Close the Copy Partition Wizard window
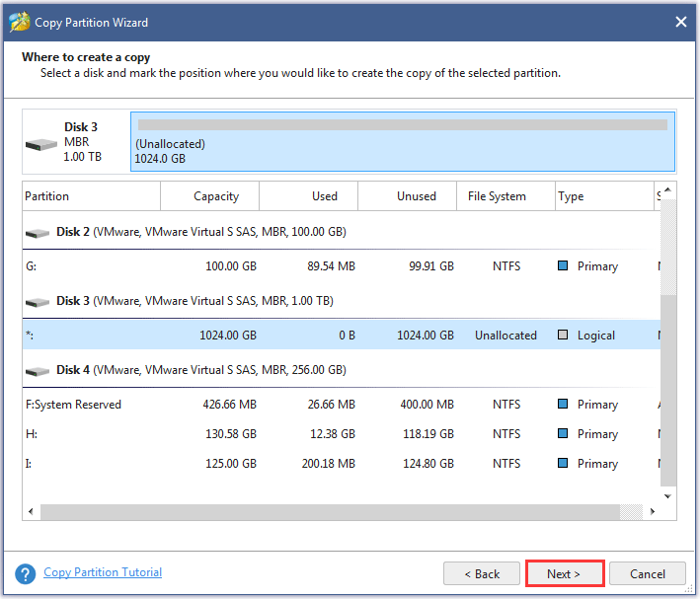Viewport: 700px width, 599px height. (x=681, y=22)
